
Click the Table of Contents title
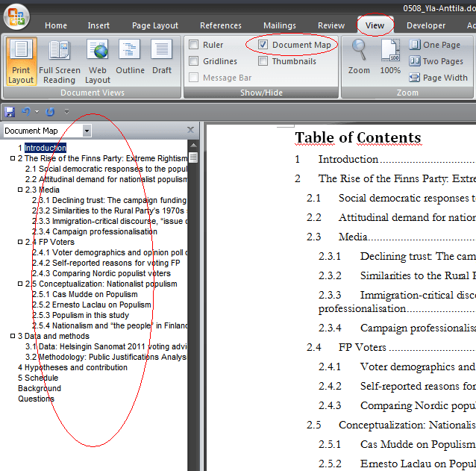click(x=358, y=137)
